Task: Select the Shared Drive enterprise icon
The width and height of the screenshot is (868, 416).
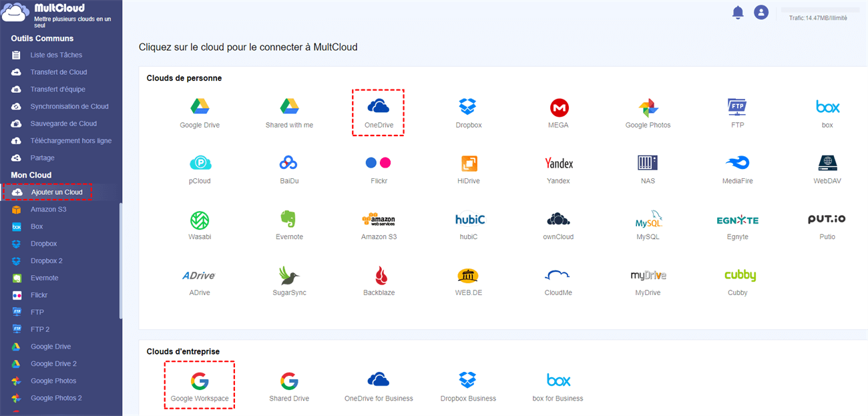Action: click(289, 381)
